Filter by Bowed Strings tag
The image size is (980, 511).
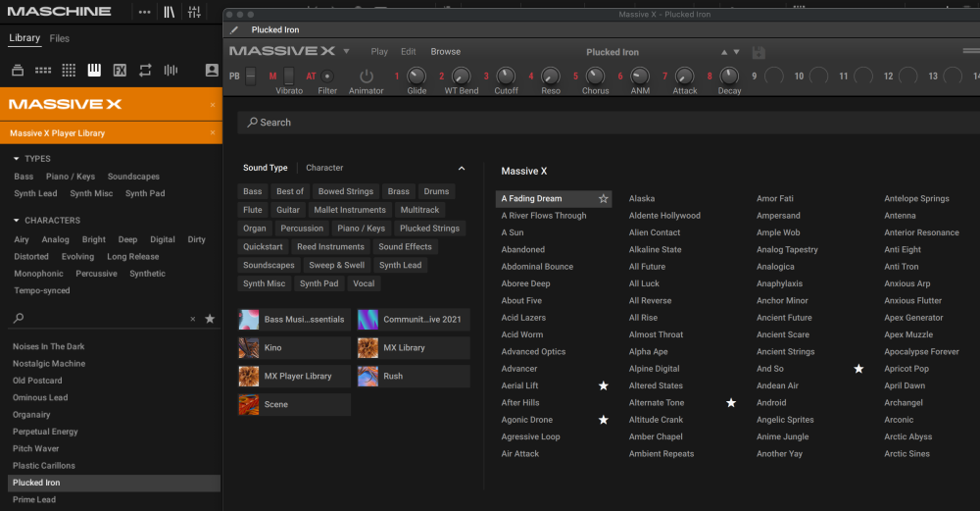coord(346,191)
